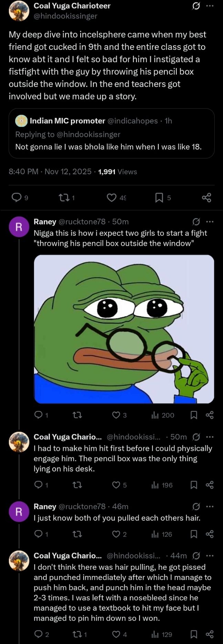
Task: Repost the 'make him hit first' reply
Action: [x=78, y=485]
